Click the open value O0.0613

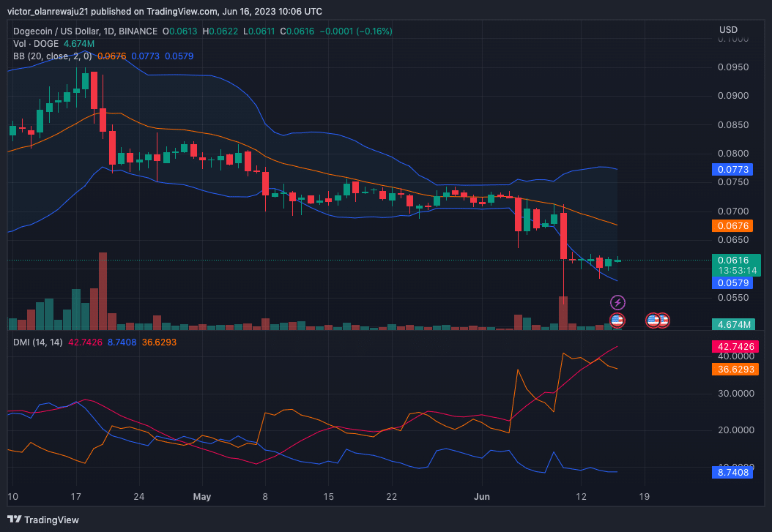tap(179, 31)
